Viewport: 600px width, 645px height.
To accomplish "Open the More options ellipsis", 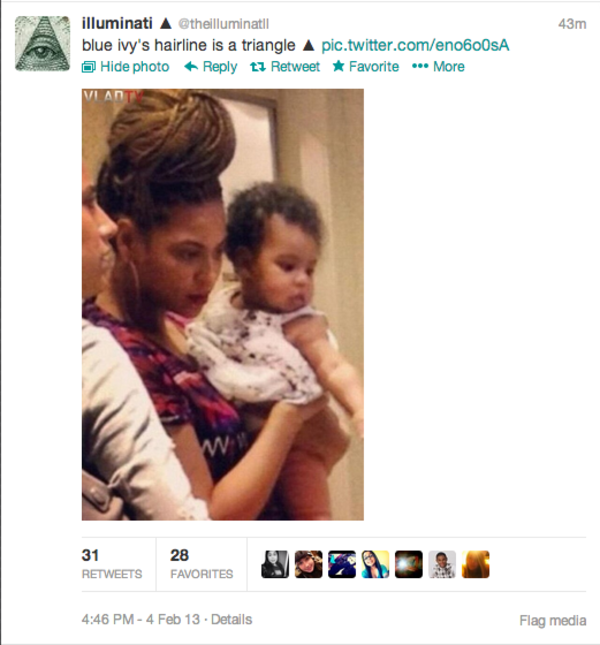I will click(x=438, y=66).
